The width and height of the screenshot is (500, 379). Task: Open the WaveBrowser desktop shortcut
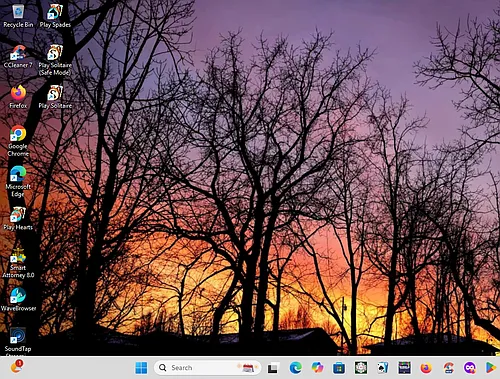pyautogui.click(x=18, y=300)
